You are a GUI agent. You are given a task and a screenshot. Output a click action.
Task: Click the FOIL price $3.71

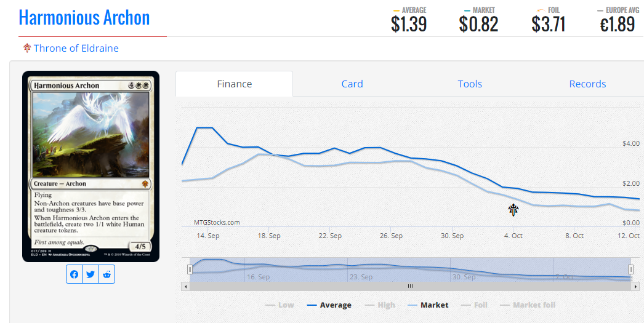[x=549, y=25]
